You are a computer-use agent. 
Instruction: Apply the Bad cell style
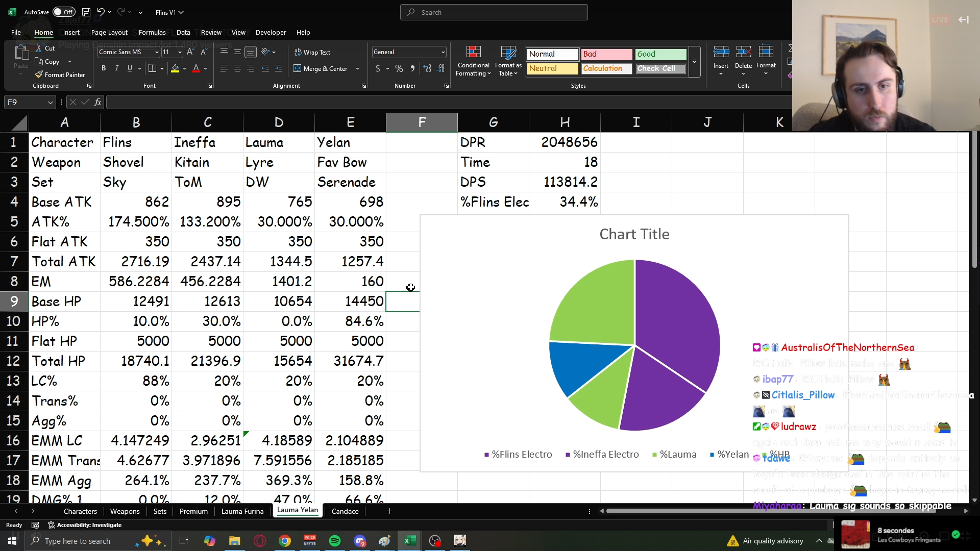pyautogui.click(x=606, y=54)
